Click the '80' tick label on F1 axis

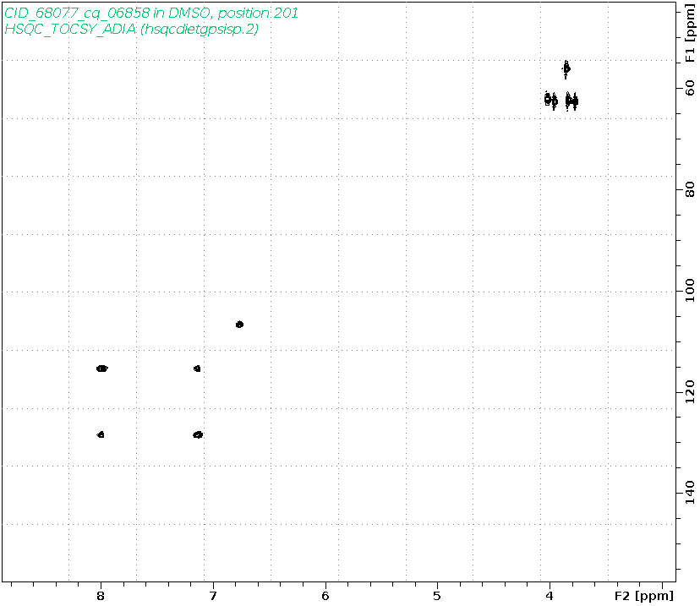coord(690,189)
